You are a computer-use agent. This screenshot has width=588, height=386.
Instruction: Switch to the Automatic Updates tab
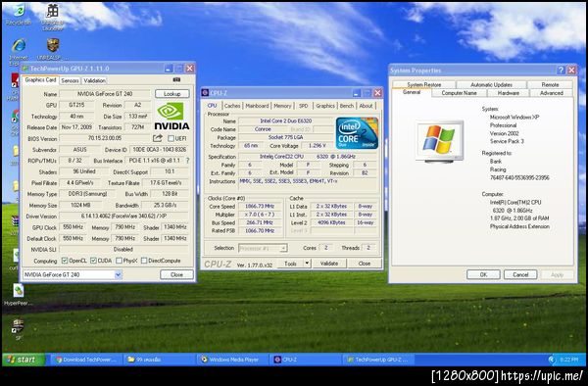[x=491, y=84]
